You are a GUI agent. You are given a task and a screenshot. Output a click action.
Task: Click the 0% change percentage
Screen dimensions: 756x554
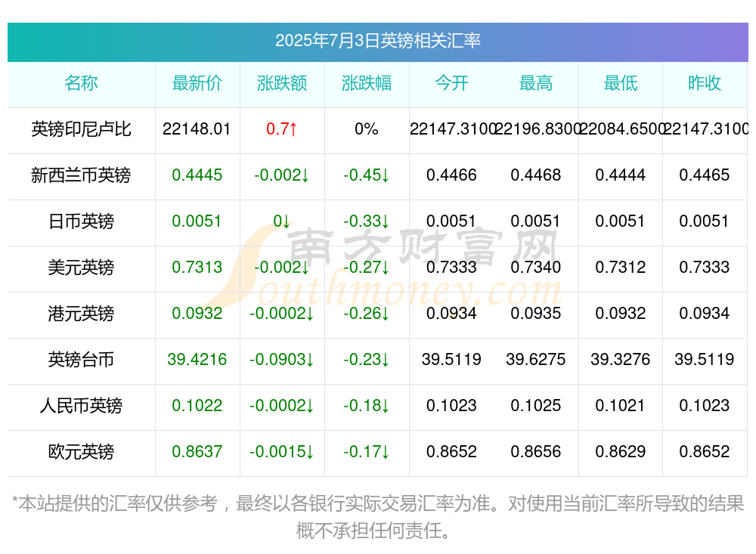coord(367,128)
